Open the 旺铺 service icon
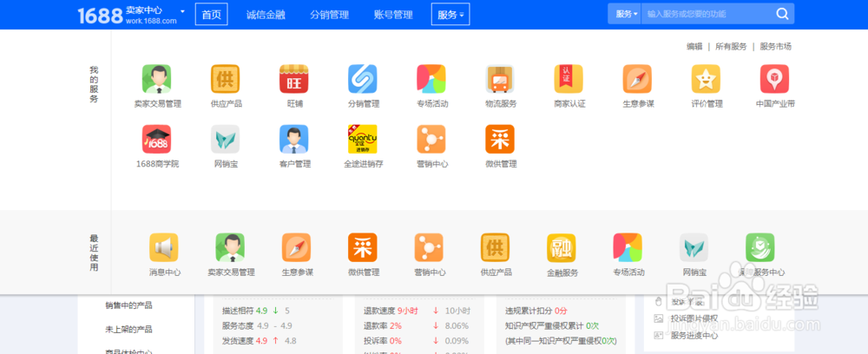 294,79
